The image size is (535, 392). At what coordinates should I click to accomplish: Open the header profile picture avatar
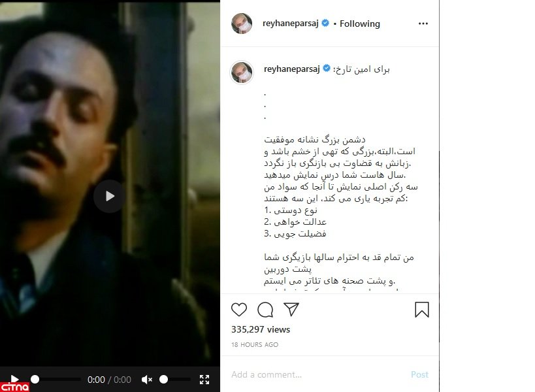coord(242,24)
